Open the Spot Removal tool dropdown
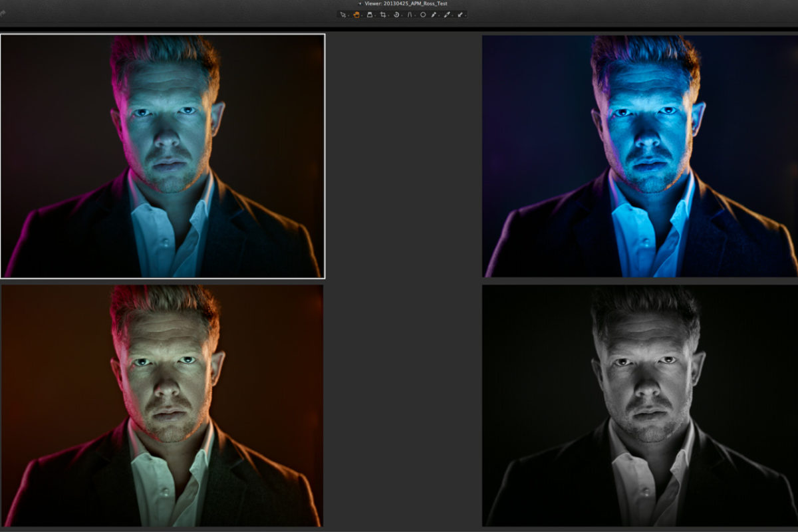798x532 pixels. [428, 15]
